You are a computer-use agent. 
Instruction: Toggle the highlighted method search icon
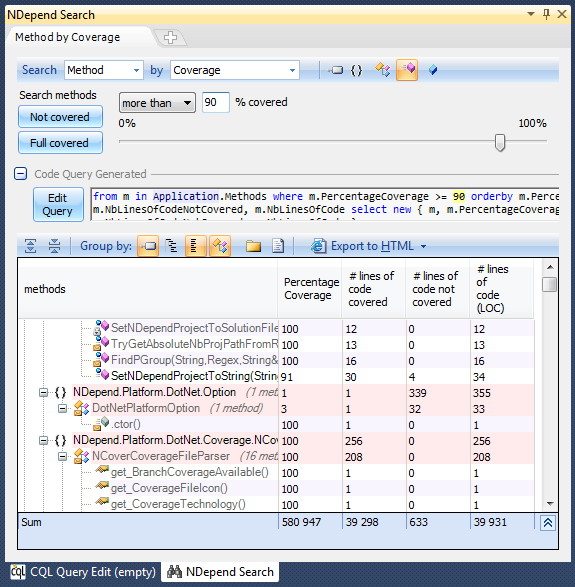point(407,70)
